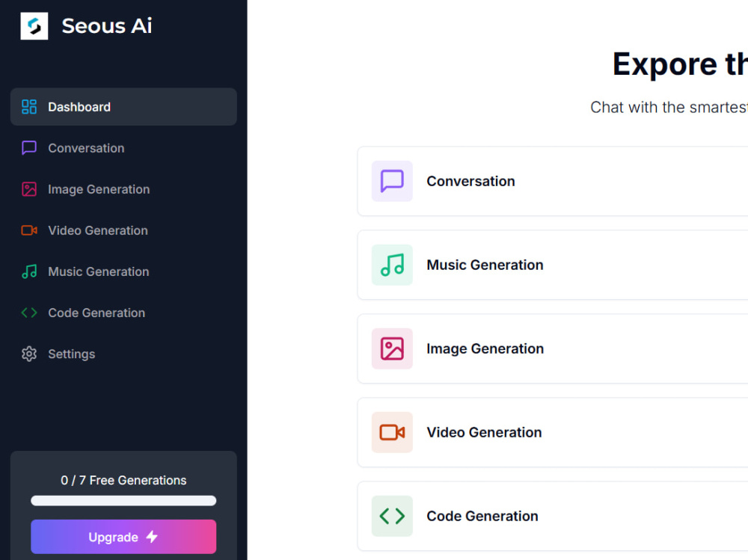Click the orange video camera icon on card
The image size is (748, 560).
(x=392, y=432)
